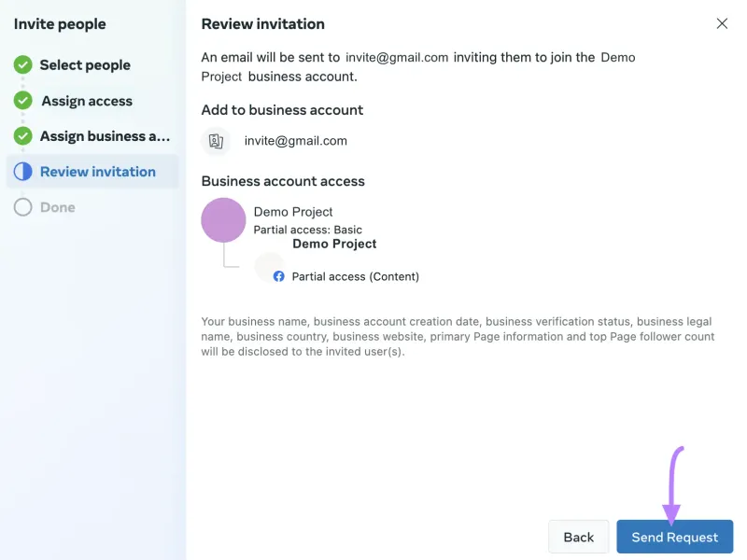This screenshot has width=747, height=560.
Task: Click the ID badge icon beside invite@gmail.com
Action: click(216, 142)
